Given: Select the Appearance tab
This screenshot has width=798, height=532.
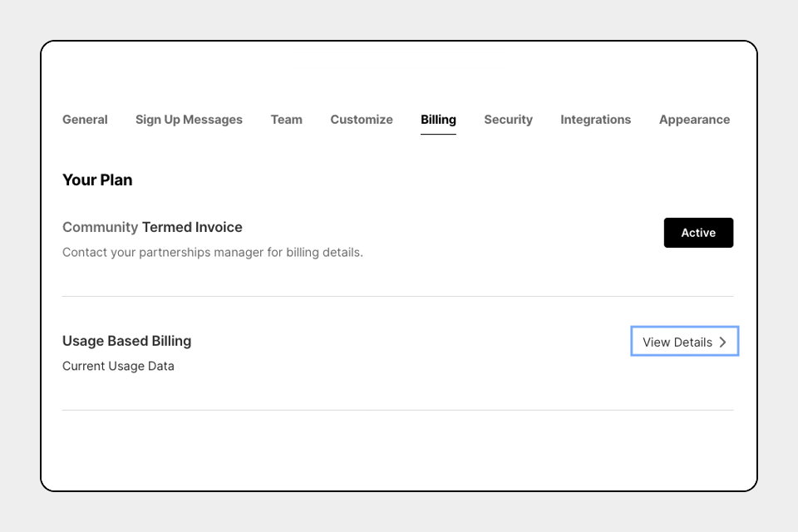Looking at the screenshot, I should pos(694,120).
